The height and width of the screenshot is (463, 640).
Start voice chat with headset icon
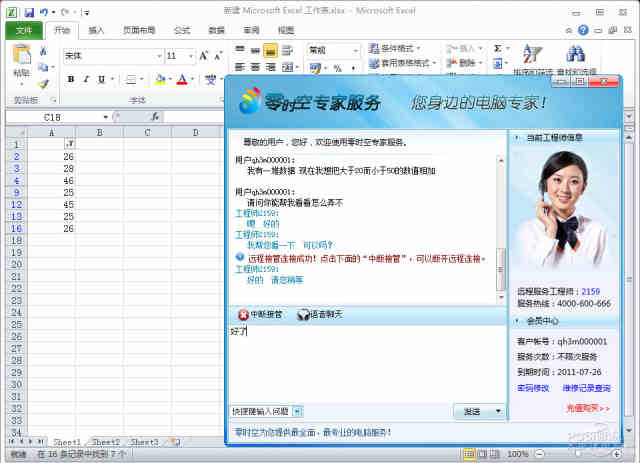coord(303,315)
